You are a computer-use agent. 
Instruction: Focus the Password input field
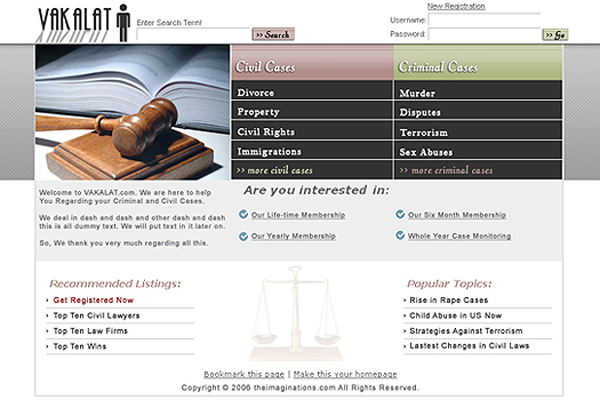pyautogui.click(x=484, y=34)
